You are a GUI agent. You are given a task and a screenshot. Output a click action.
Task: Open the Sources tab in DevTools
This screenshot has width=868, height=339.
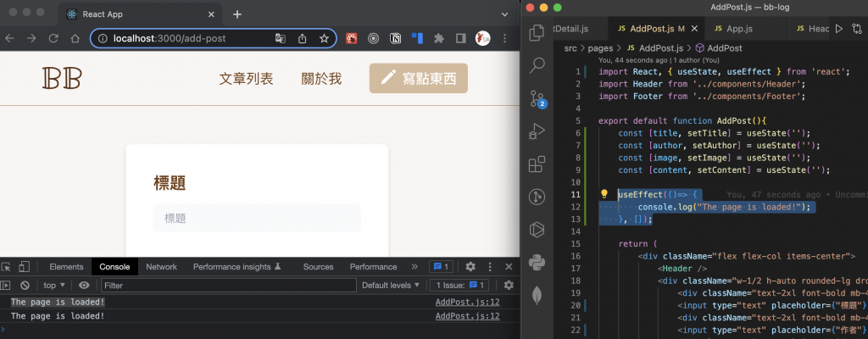click(x=319, y=266)
